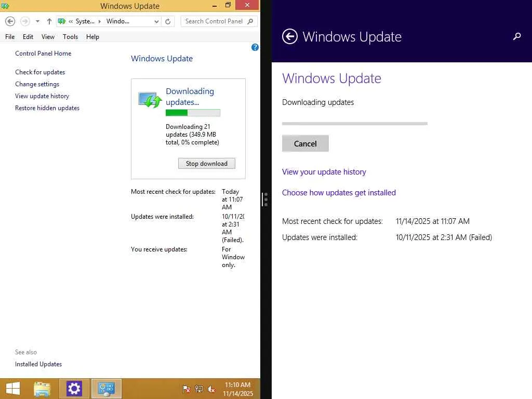532x399 pixels.
Task: Click the Action Center flag tray icon
Action: click(187, 389)
